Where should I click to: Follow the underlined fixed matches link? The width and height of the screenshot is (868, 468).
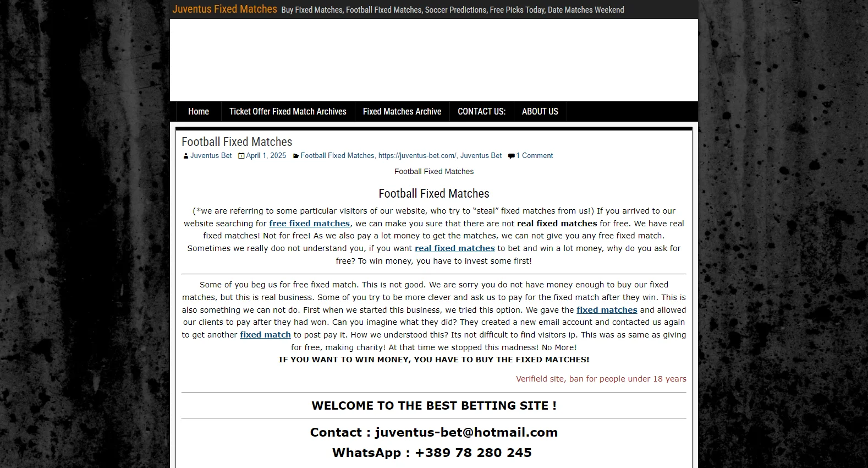click(x=607, y=310)
